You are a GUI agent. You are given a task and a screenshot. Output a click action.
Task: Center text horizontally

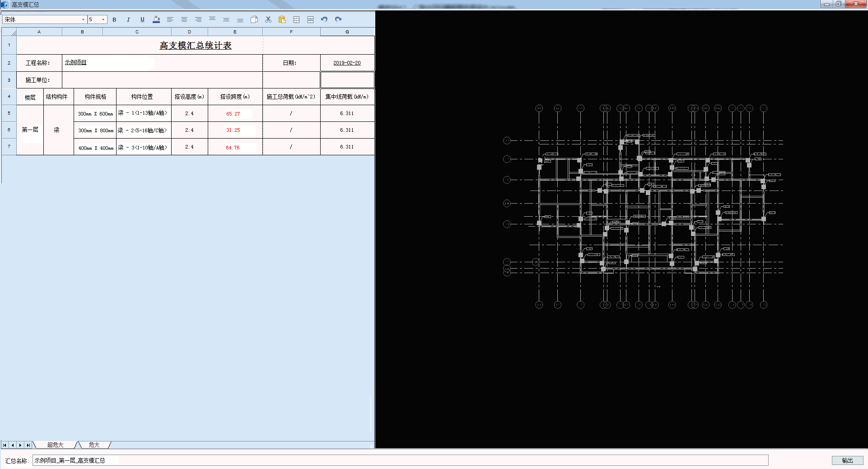point(184,19)
